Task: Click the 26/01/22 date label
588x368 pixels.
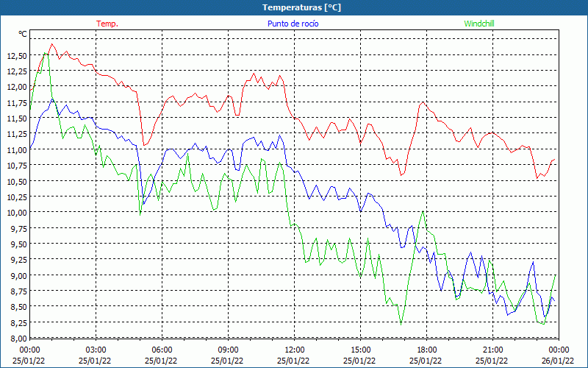Action: point(558,361)
